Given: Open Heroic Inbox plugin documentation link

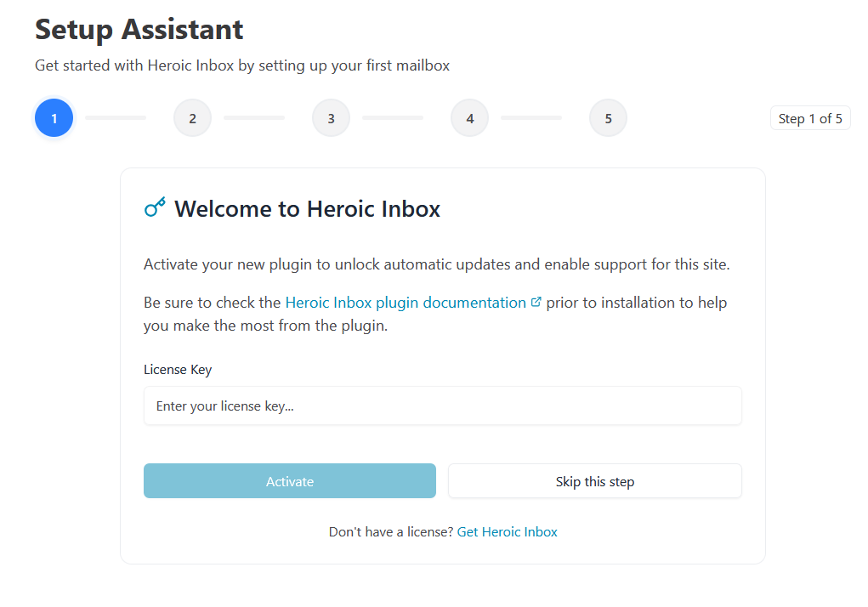Looking at the screenshot, I should tap(406, 303).
